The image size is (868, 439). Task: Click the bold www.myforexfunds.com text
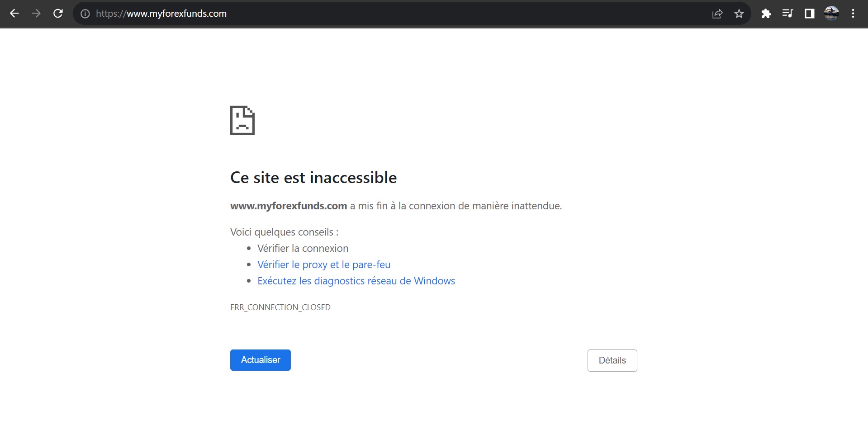click(x=289, y=206)
